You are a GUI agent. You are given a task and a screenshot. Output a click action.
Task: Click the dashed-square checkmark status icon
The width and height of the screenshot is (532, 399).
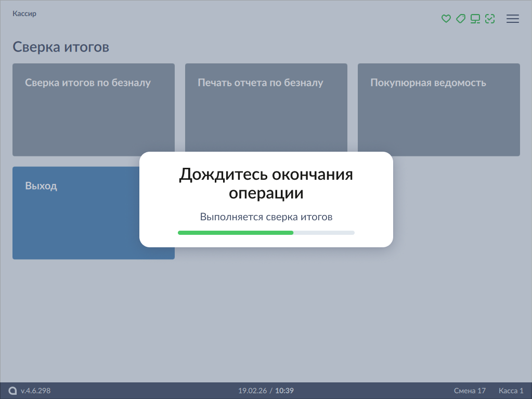click(x=489, y=19)
